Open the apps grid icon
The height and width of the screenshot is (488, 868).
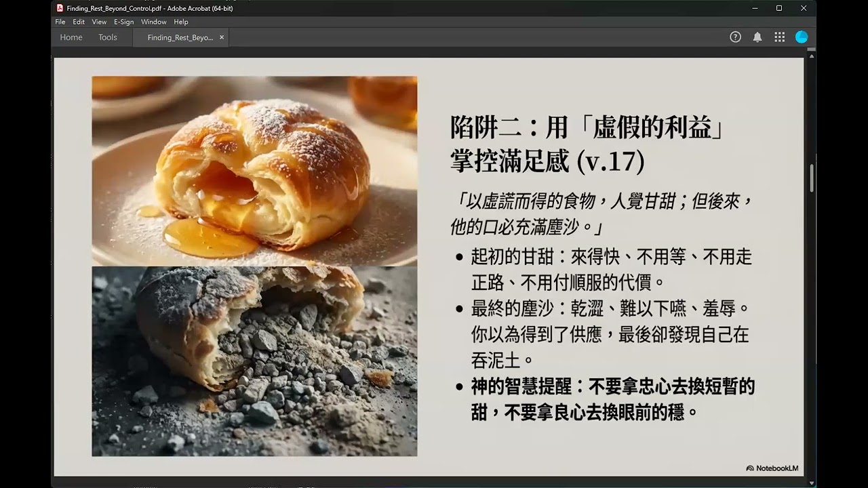pos(780,37)
